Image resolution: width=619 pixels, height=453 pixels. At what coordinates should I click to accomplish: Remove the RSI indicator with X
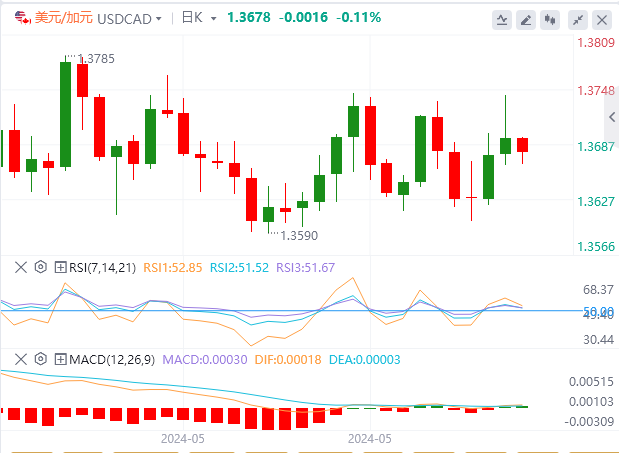click(x=21, y=267)
